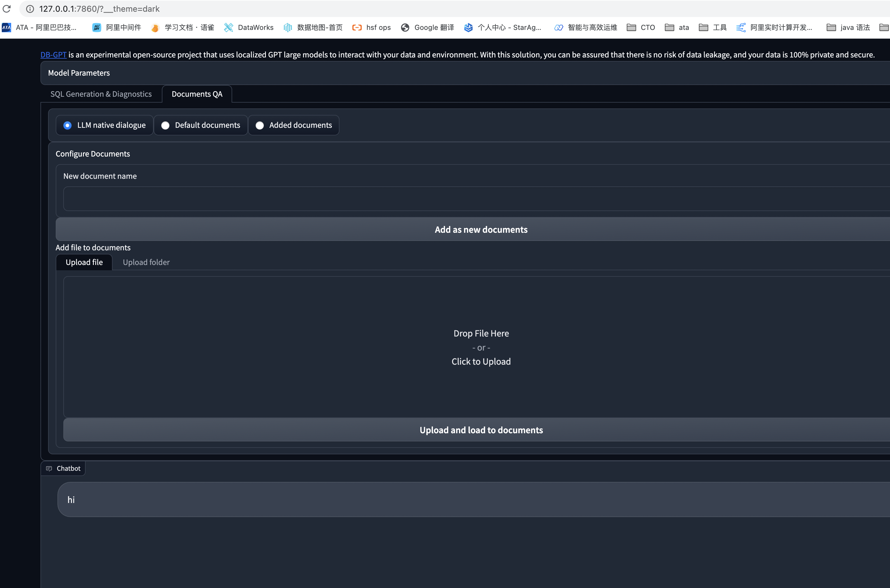890x588 pixels.
Task: Click the page reload icon
Action: [x=7, y=9]
